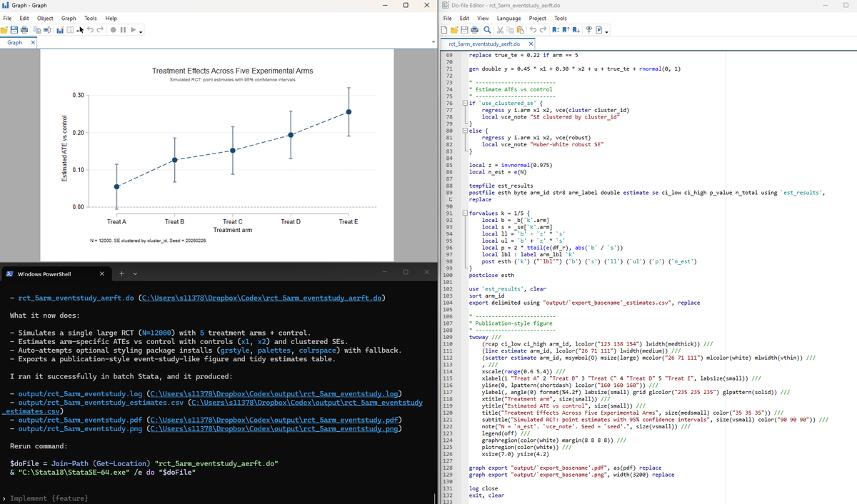Close the Windows PowerShell tab

(x=101, y=273)
